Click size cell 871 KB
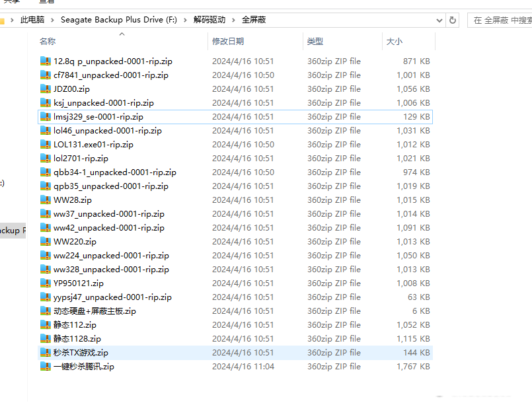Image resolution: width=532 pixels, height=409 pixels. click(x=416, y=61)
